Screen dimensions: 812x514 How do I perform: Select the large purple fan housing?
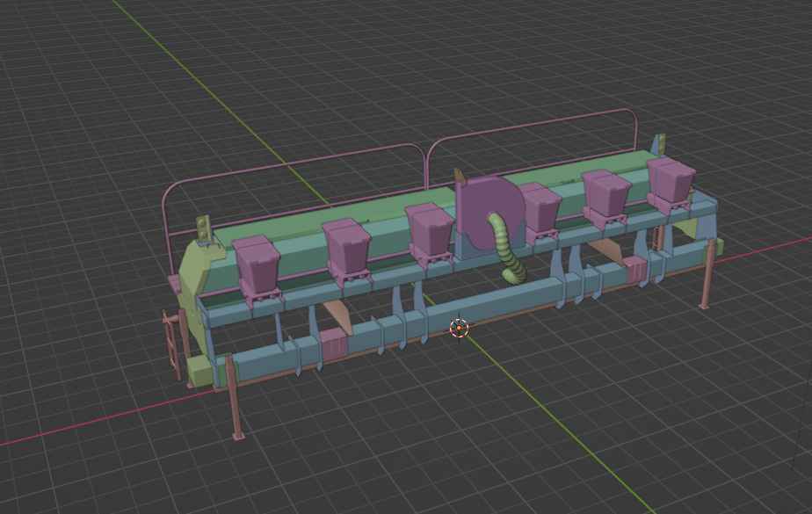coord(490,214)
